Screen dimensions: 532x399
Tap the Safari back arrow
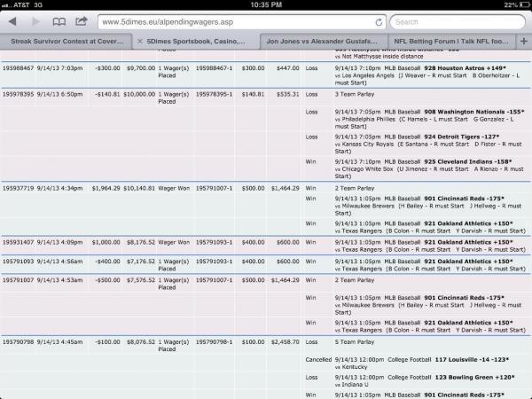pyautogui.click(x=13, y=20)
